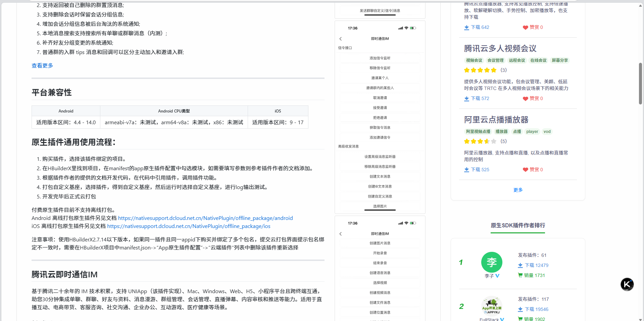Click the green 李 author avatar
The height and width of the screenshot is (321, 644).
click(492, 262)
